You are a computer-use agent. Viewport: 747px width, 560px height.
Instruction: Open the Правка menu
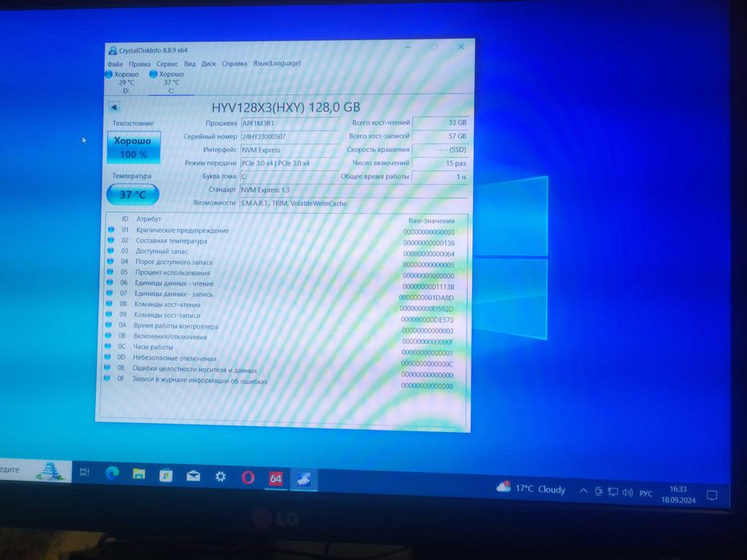pos(139,64)
